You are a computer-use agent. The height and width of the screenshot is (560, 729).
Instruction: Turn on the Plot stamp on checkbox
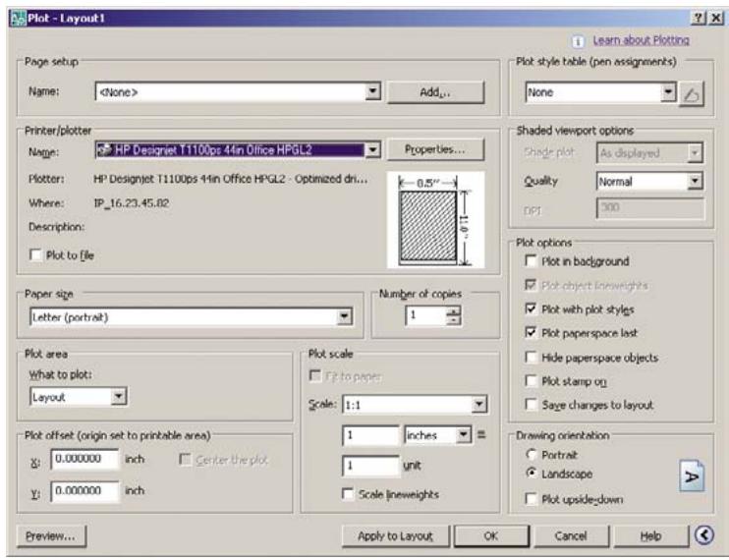531,381
